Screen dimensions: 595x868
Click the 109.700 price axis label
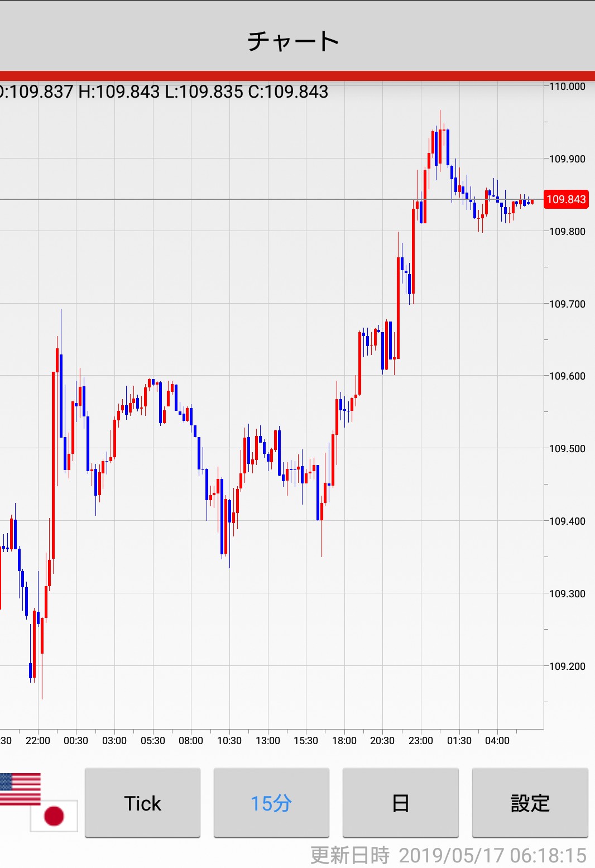point(567,304)
